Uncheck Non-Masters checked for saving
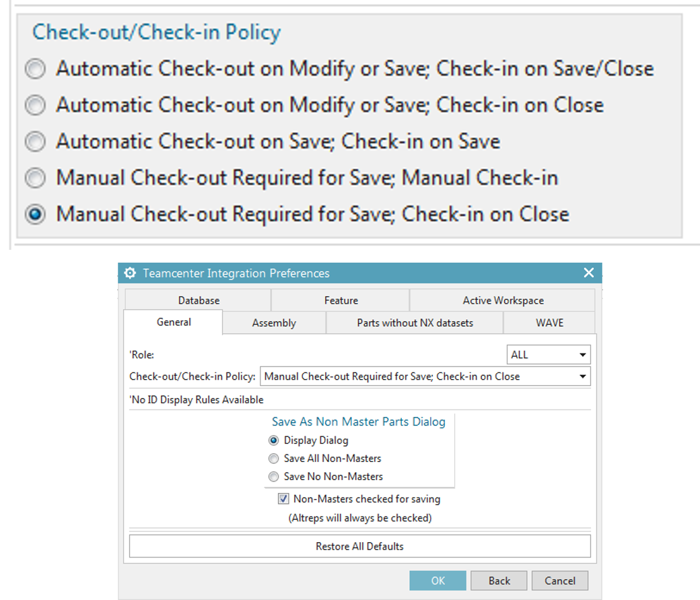The height and width of the screenshot is (600, 700). pos(285,498)
